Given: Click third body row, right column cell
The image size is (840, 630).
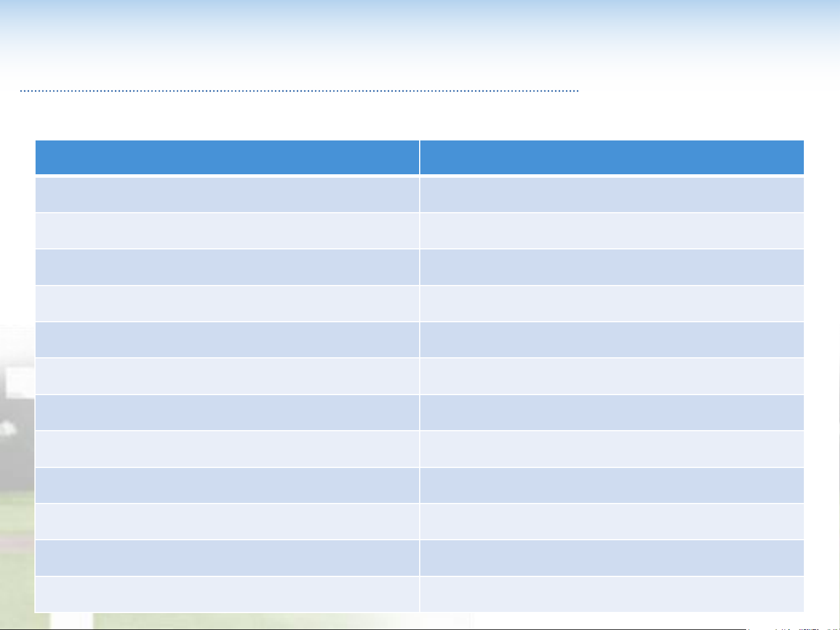Looking at the screenshot, I should pos(611,267).
